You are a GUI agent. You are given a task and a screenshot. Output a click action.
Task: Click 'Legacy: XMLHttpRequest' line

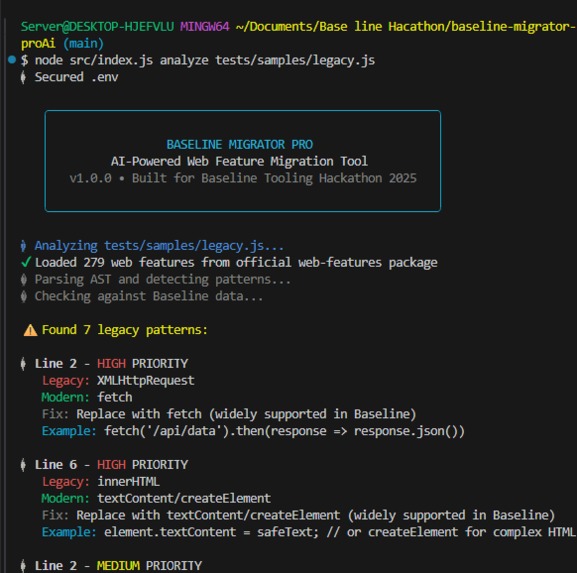[118, 381]
